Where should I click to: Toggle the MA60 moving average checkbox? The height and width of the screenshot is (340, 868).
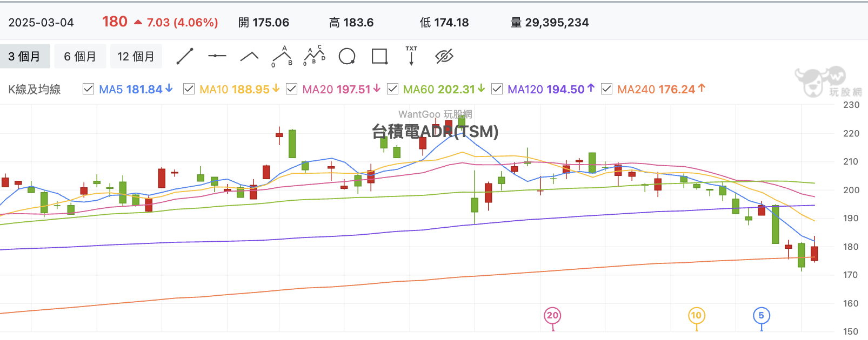click(x=392, y=89)
